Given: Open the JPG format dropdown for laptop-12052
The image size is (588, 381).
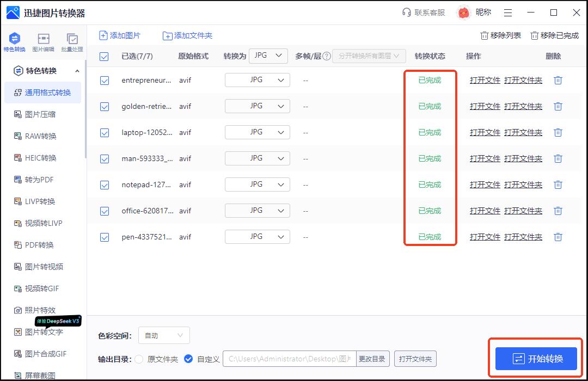Looking at the screenshot, I should (x=257, y=132).
